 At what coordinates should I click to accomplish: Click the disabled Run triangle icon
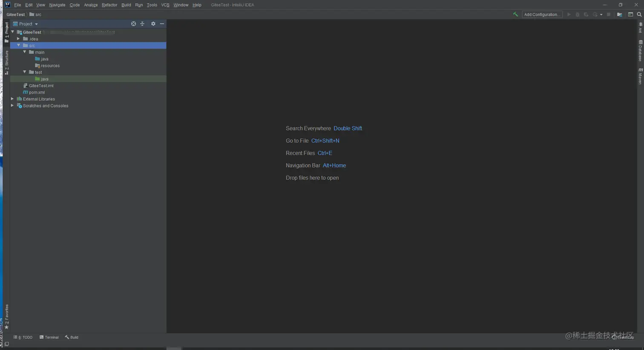(x=569, y=14)
